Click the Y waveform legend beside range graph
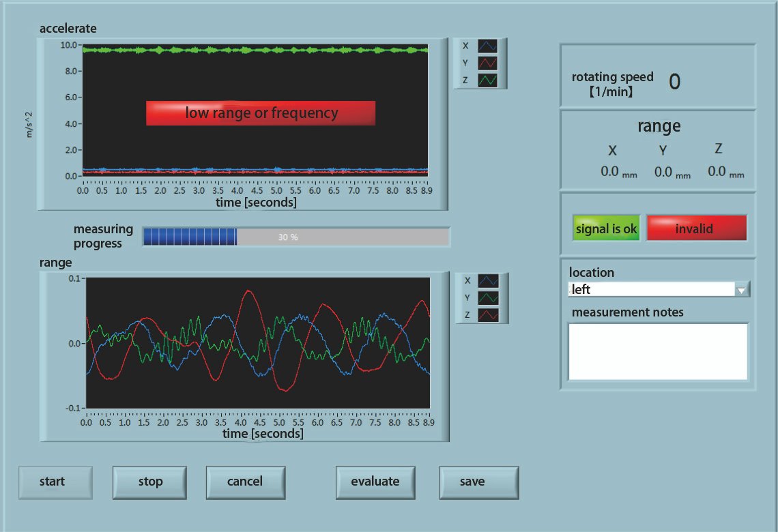The image size is (778, 532). click(x=478, y=298)
